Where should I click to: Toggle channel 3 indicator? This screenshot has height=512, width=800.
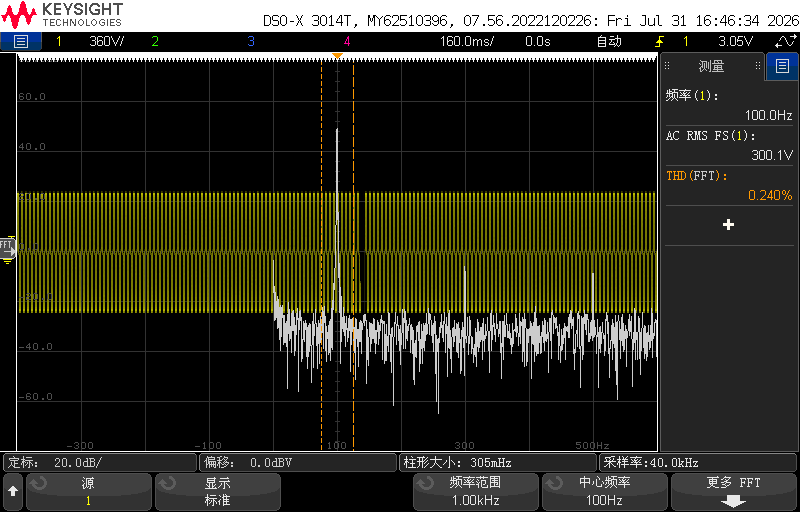click(x=251, y=41)
